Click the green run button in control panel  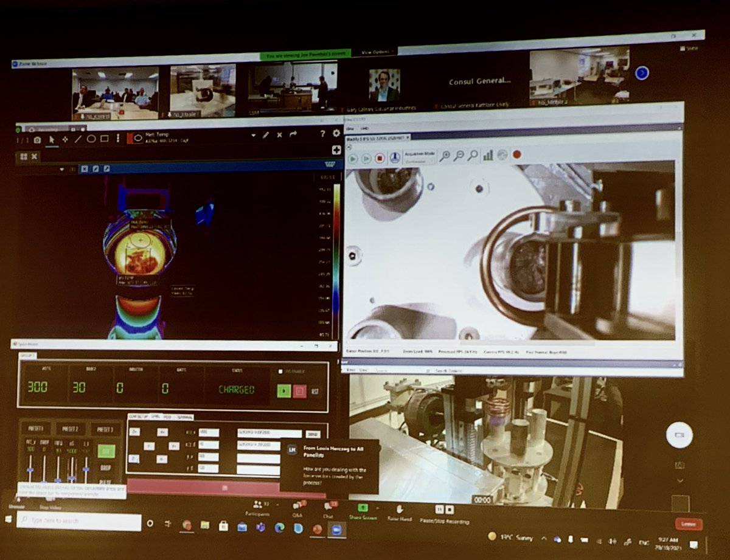pyautogui.click(x=283, y=391)
